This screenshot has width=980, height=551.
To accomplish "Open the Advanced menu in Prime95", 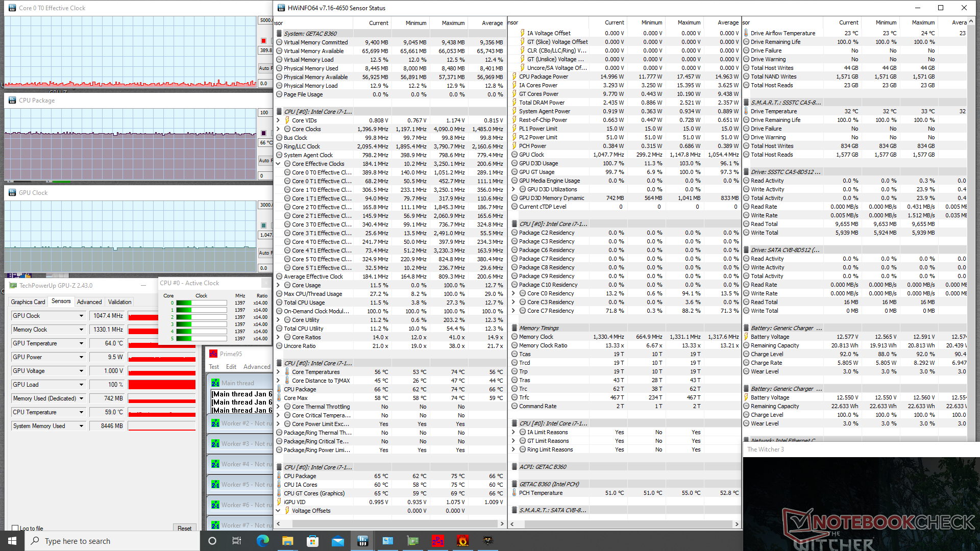I will pyautogui.click(x=257, y=367).
